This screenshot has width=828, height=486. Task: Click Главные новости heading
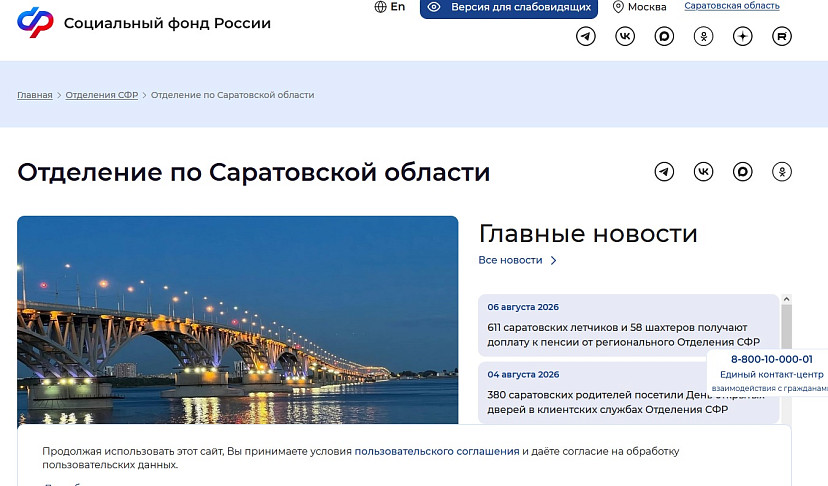588,234
